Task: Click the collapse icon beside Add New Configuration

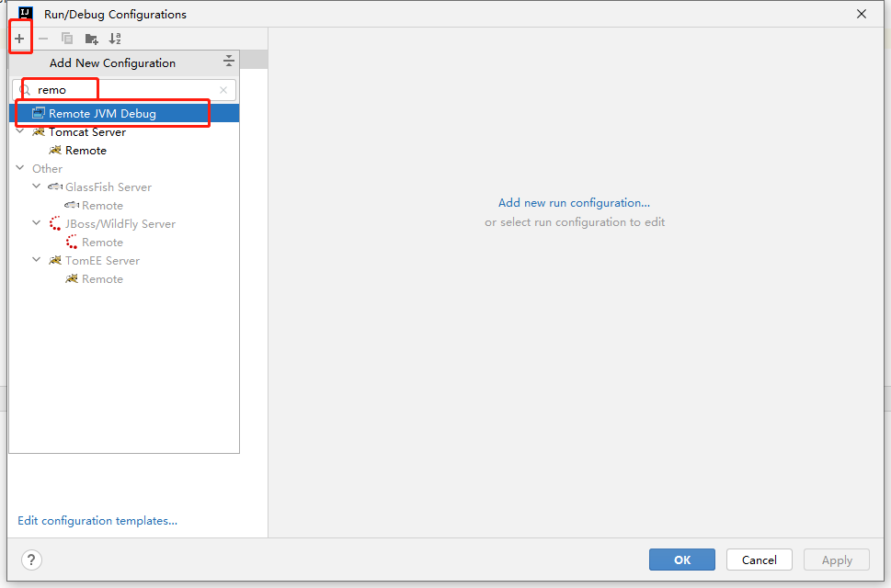Action: pyautogui.click(x=228, y=62)
